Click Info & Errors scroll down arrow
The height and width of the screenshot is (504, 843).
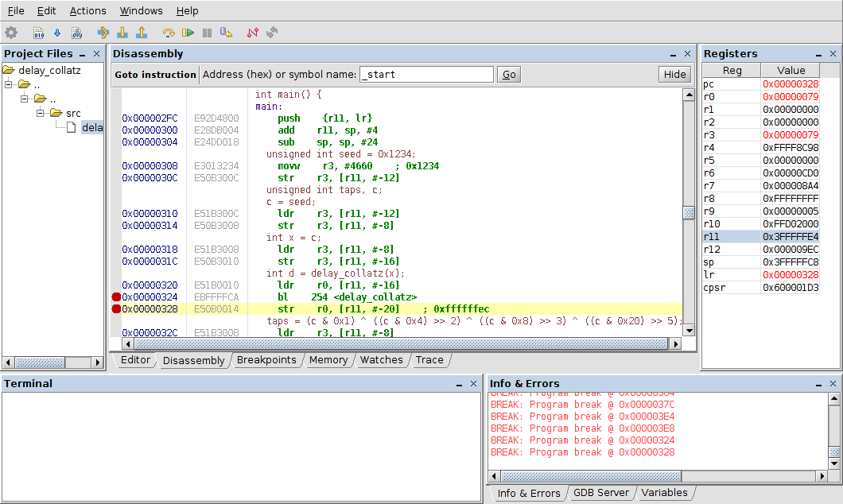834,463
